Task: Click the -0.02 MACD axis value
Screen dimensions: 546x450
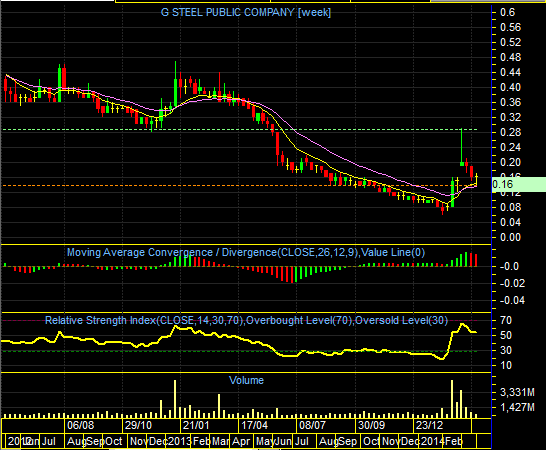Action: tap(512, 283)
